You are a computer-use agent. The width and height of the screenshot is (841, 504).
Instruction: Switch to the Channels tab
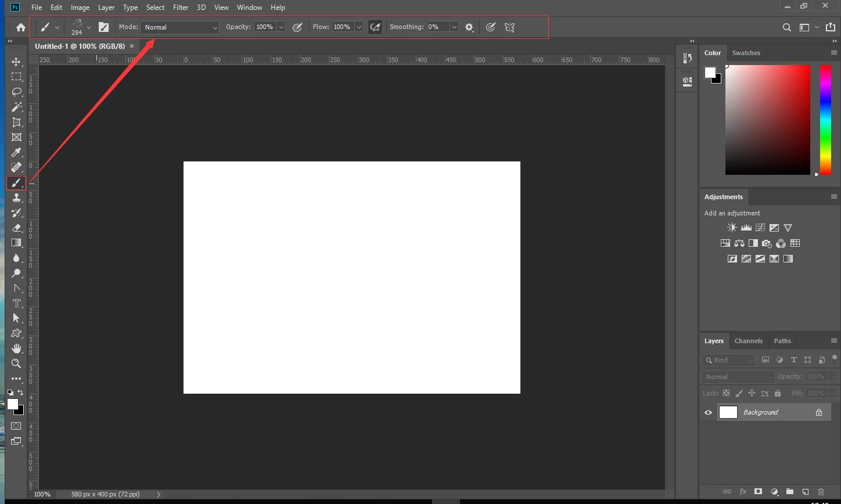748,341
